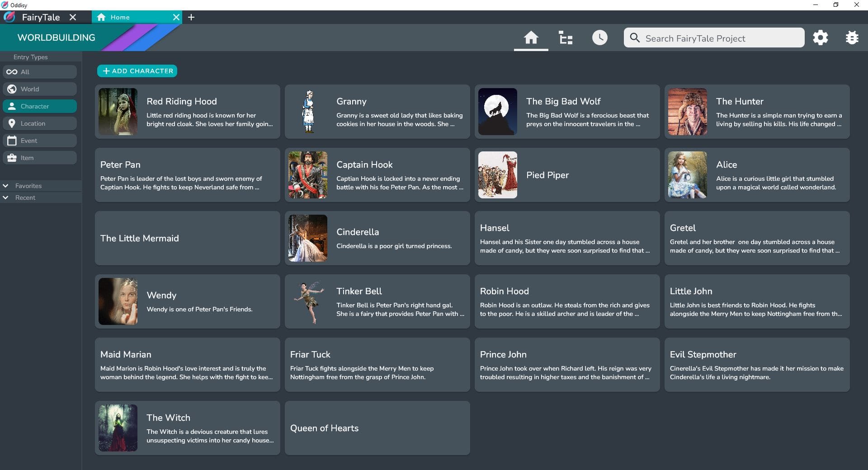Select the World entry type icon
868x470 pixels.
click(x=39, y=89)
